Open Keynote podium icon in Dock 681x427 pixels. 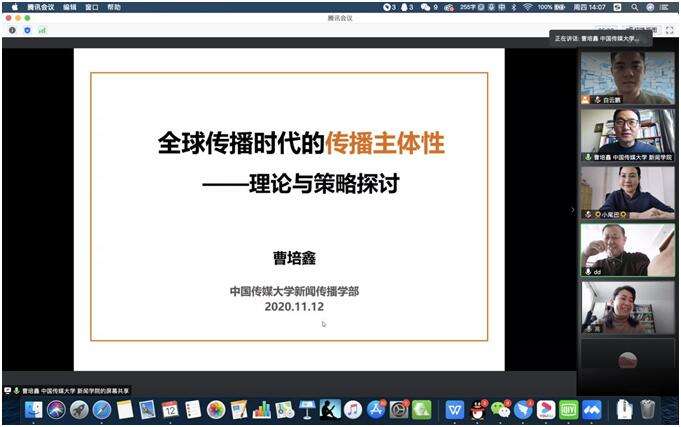coord(307,410)
